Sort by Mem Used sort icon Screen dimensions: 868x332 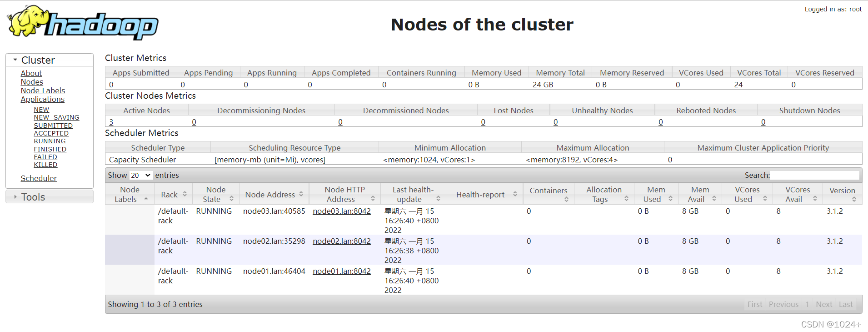click(670, 199)
